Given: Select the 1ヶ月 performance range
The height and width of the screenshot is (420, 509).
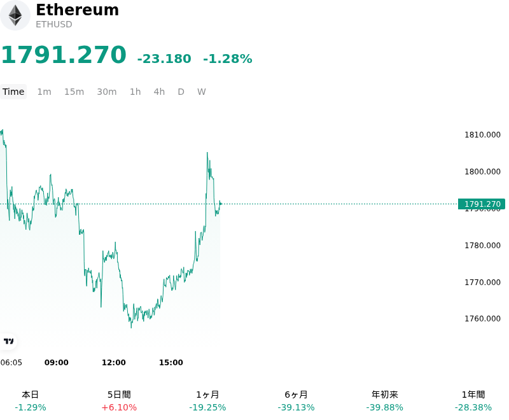Looking at the screenshot, I should (207, 401).
